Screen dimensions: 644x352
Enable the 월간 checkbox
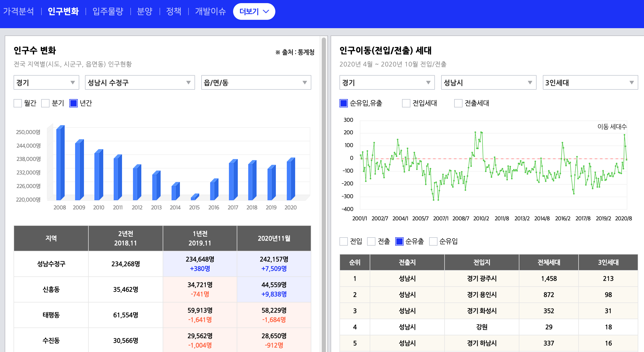click(x=18, y=103)
